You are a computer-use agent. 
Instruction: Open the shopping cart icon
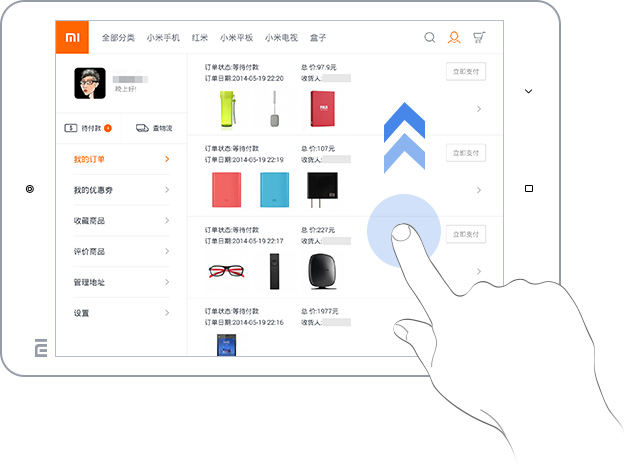[479, 38]
